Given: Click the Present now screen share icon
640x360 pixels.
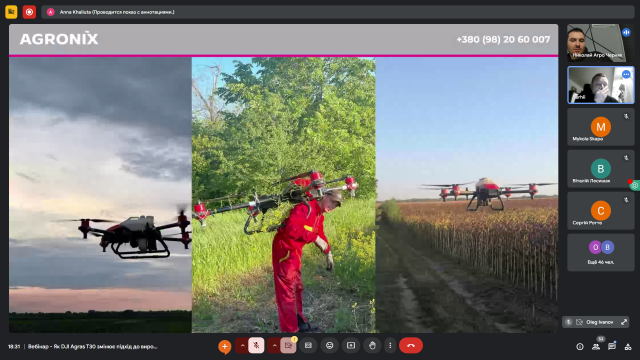Looking at the screenshot, I should [x=351, y=346].
